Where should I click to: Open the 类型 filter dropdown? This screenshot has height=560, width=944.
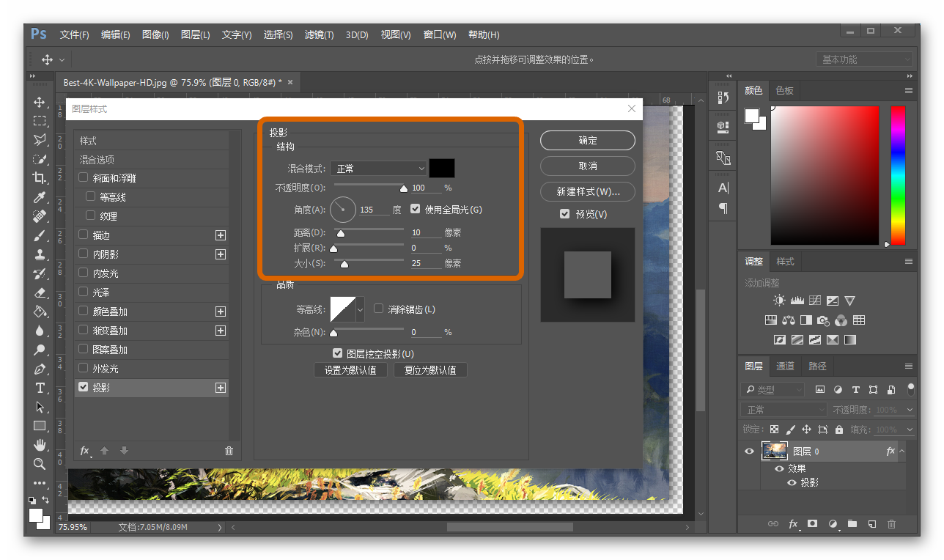(x=772, y=390)
